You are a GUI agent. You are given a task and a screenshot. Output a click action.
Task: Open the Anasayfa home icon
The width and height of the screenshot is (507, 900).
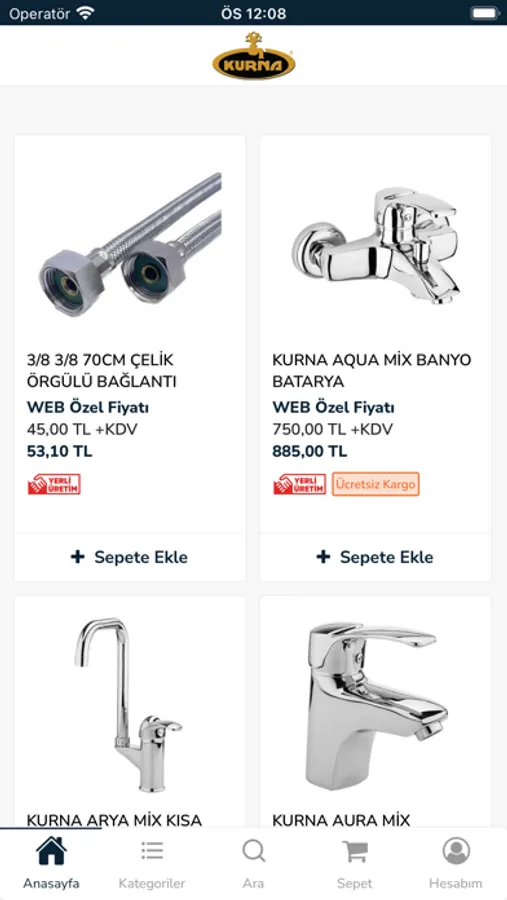coord(52,851)
